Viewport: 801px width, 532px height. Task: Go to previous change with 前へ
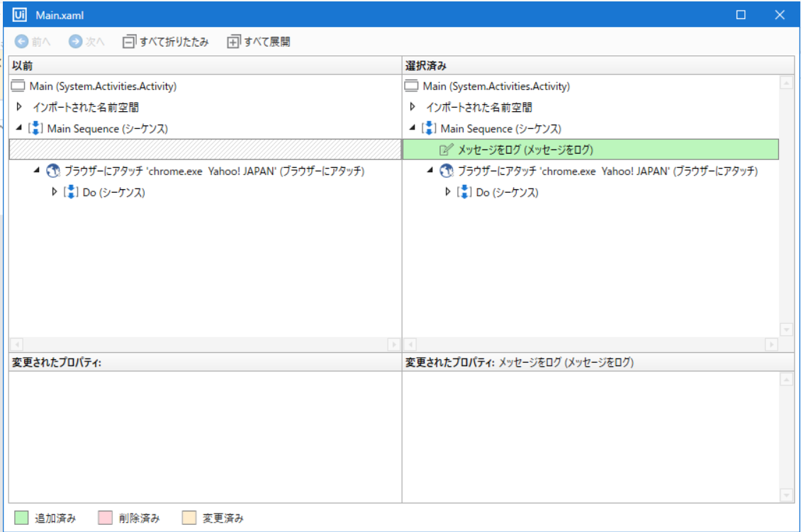[33, 41]
